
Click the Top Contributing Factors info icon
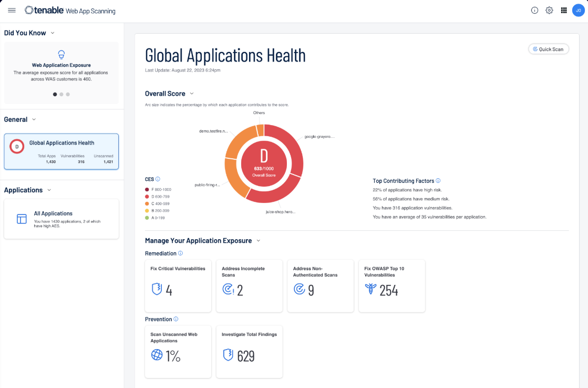tap(438, 181)
